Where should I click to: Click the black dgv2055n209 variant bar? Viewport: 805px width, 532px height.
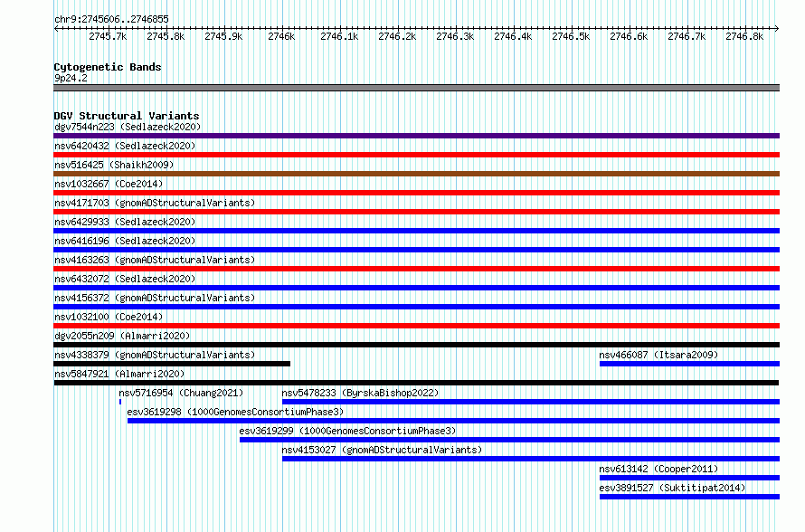(416, 345)
